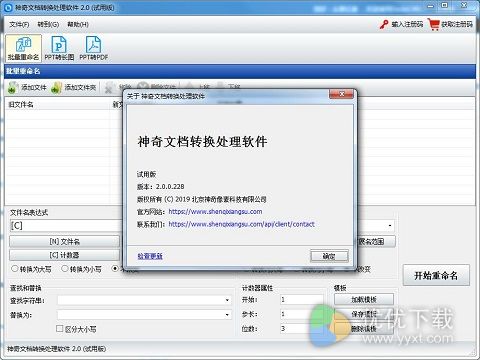Click the 获取注册码 shopping cart icon
This screenshot has width=480, height=360.
(434, 24)
